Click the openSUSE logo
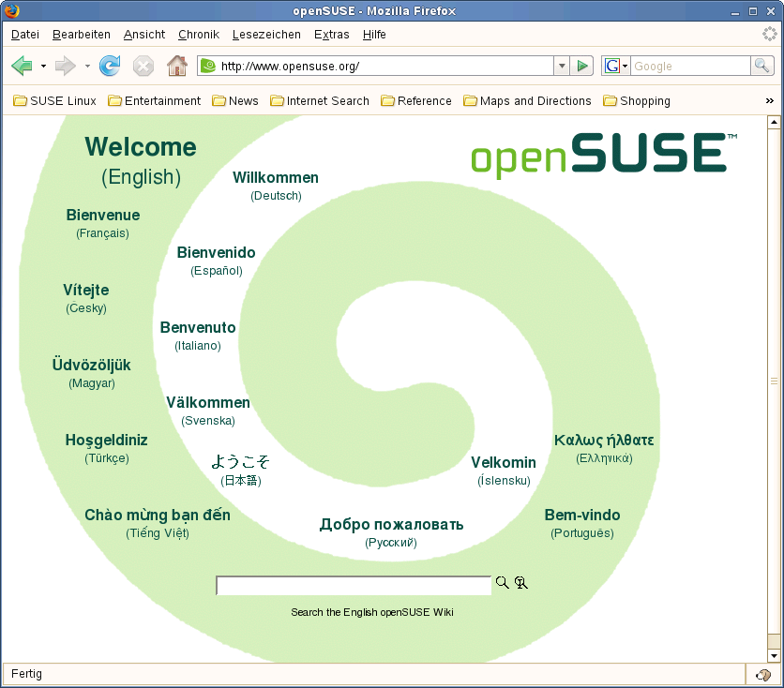784x688 pixels. (x=604, y=154)
